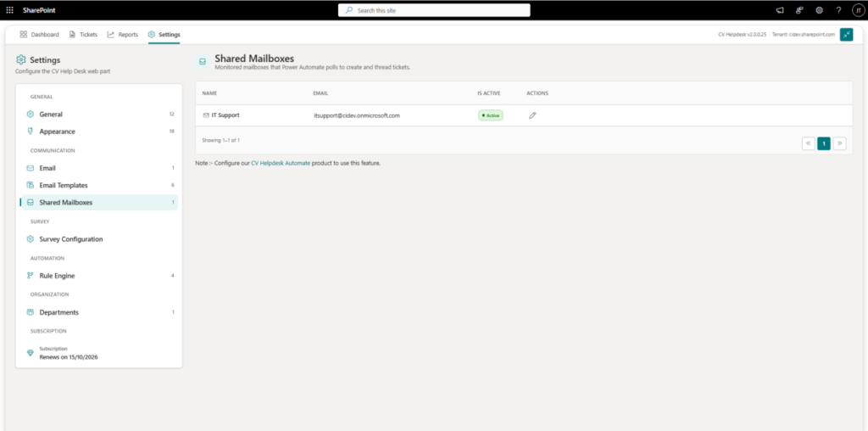Click the CV Helpdesk v2.0.0.25 version text
The height and width of the screenshot is (431, 868).
[743, 34]
